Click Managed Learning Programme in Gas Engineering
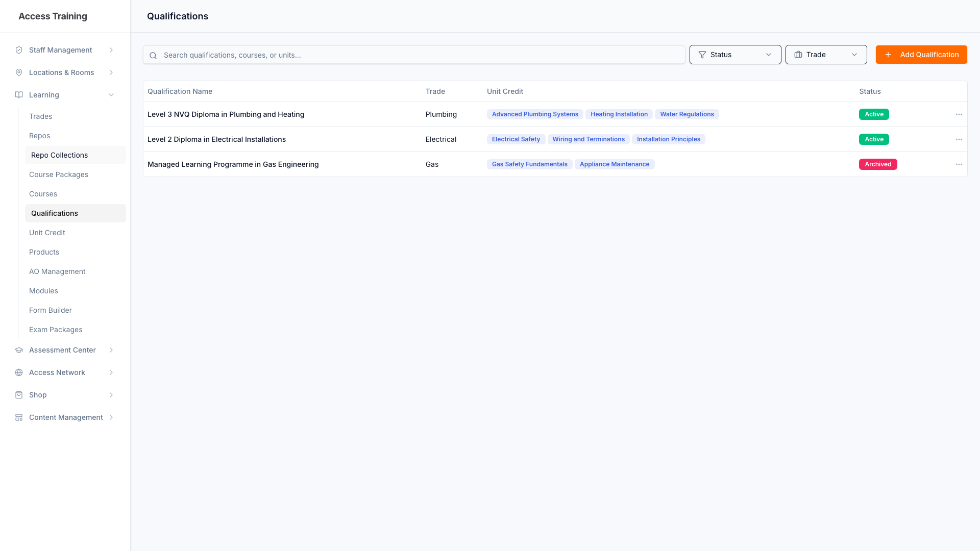This screenshot has width=980, height=551. pos(233,164)
